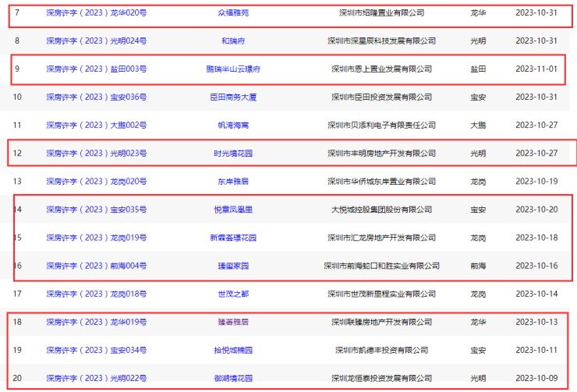Open permit 深房许字（2023）光明024号
The image size is (577, 392).
(x=97, y=41)
